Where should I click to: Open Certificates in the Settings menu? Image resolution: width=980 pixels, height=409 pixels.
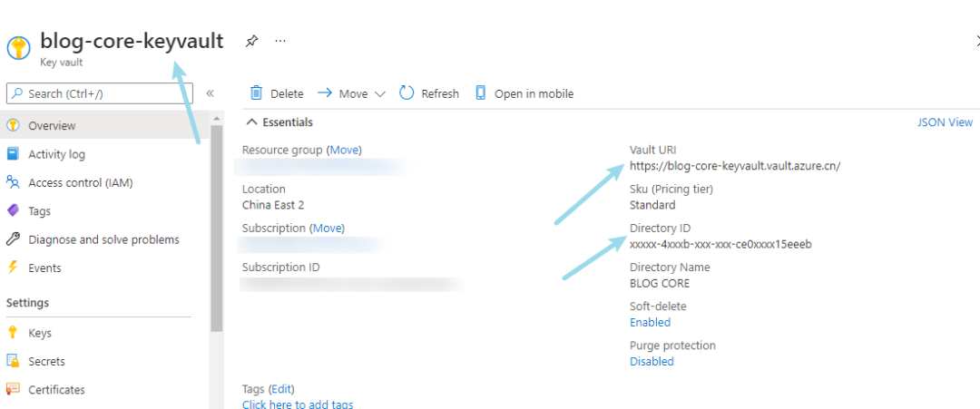[56, 390]
